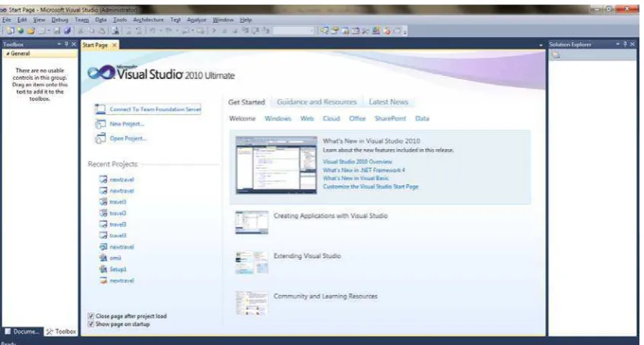The image size is (644, 345).
Task: Close the Start Page tab with its X
Action: coord(115,45)
